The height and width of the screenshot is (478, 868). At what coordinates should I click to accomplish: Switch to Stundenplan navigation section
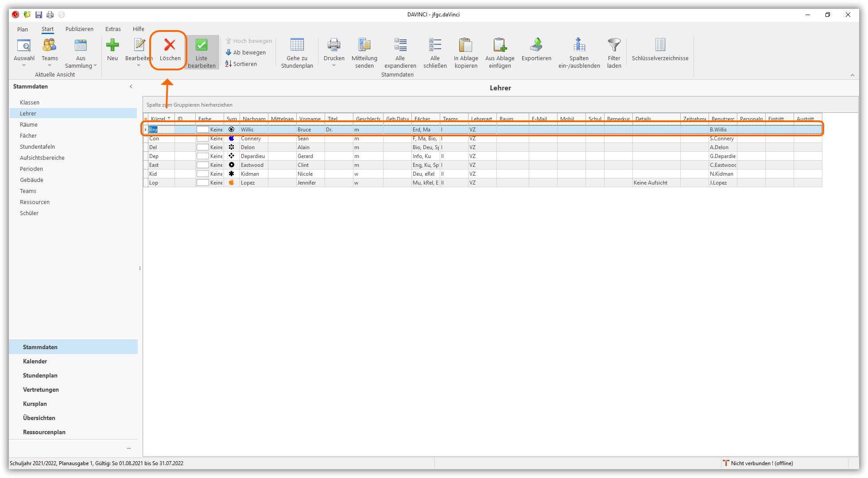pos(40,375)
